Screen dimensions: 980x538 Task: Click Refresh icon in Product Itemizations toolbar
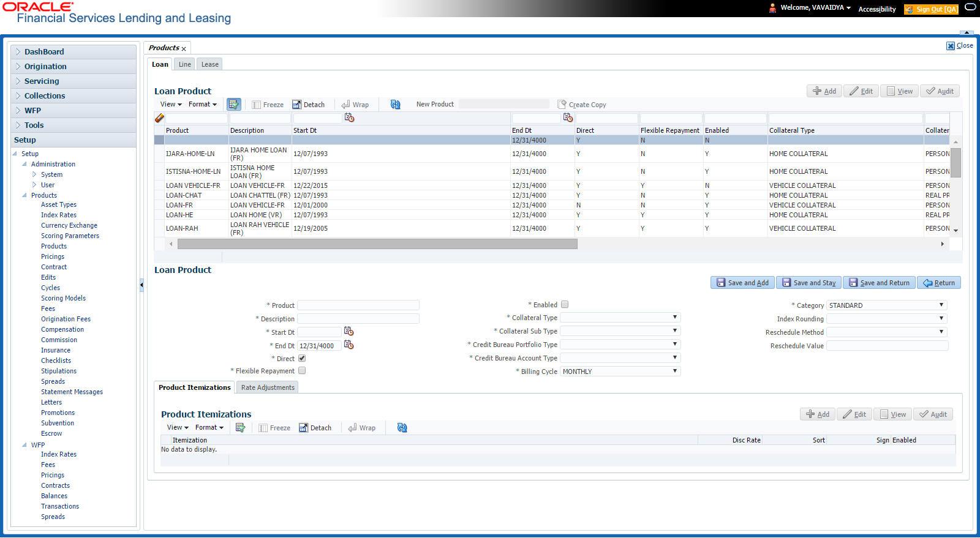(x=402, y=428)
